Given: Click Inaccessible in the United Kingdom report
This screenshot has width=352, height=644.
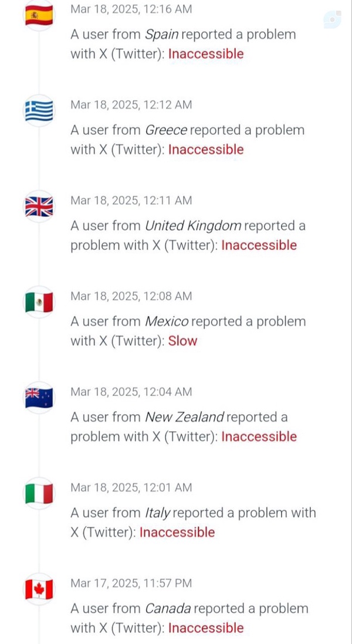Looking at the screenshot, I should coord(259,245).
